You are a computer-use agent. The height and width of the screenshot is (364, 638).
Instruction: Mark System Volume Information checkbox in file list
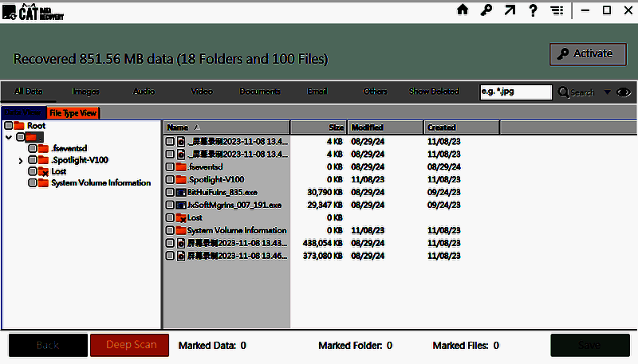(169, 230)
